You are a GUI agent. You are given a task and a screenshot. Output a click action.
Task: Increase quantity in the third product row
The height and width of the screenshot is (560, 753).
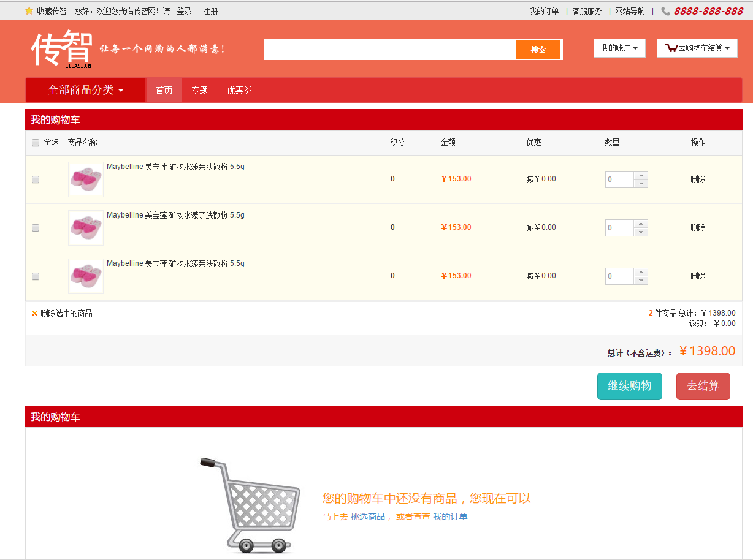pos(641,272)
